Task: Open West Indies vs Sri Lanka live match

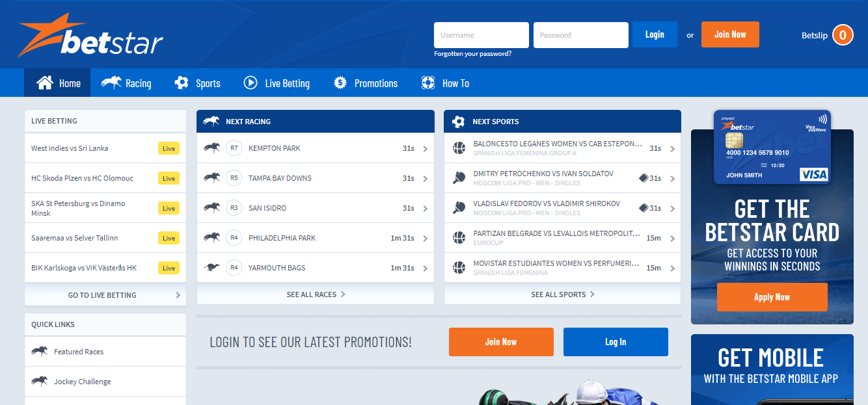Action: pos(105,148)
